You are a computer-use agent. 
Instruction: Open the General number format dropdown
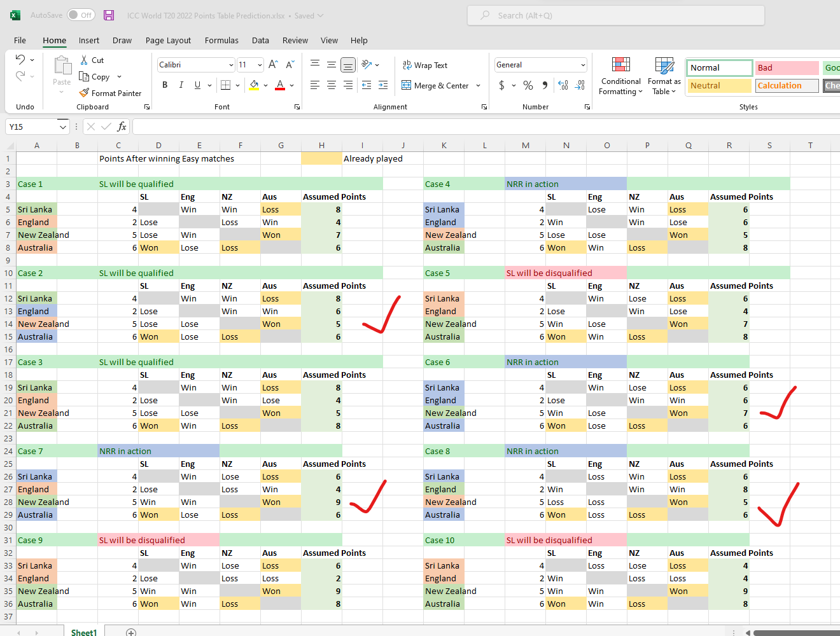583,65
